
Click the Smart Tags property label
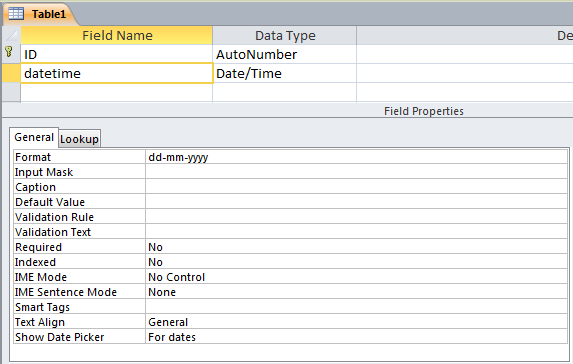tap(79, 307)
